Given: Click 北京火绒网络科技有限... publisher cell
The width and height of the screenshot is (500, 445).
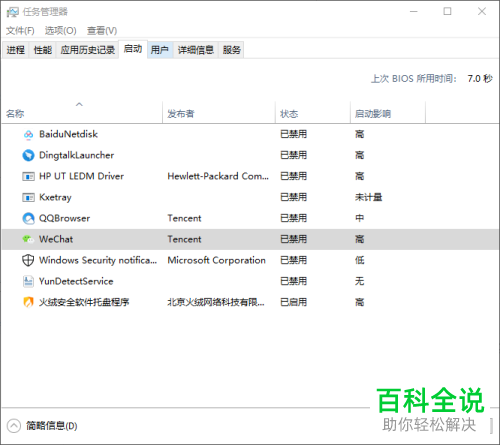Looking at the screenshot, I should (216, 302).
